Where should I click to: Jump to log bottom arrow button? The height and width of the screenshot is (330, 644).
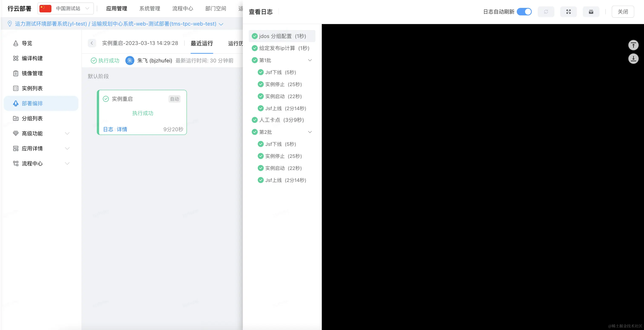click(x=633, y=59)
